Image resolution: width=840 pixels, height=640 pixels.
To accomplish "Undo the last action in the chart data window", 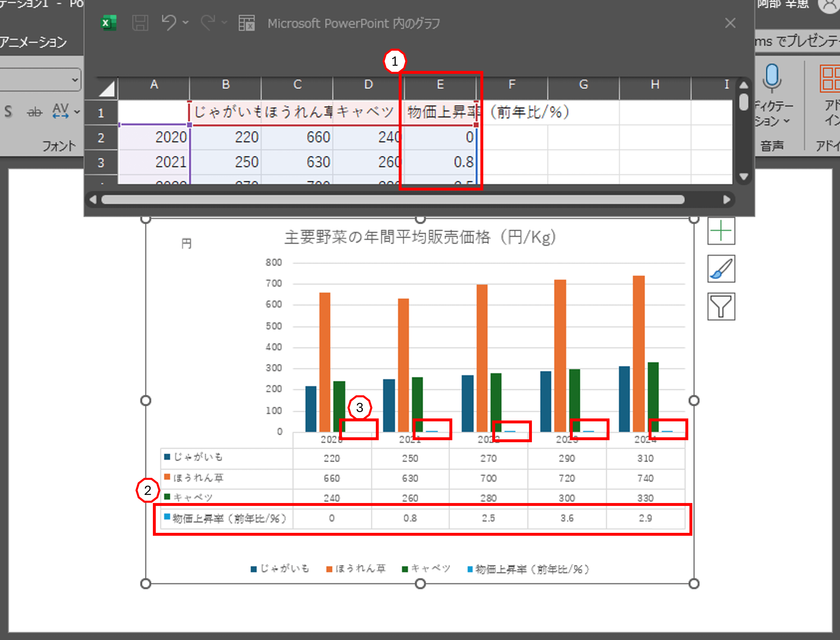I will click(x=169, y=23).
